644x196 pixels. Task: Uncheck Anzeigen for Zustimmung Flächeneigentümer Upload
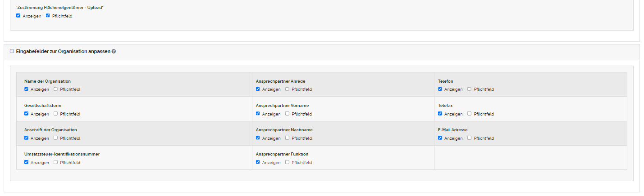point(18,16)
